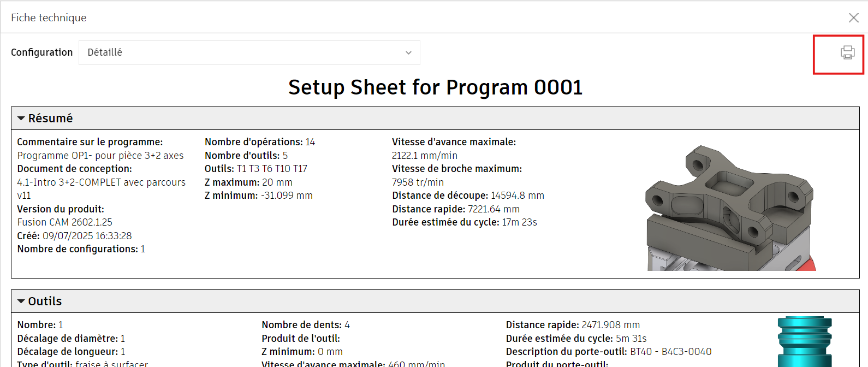Click the 3D part preview image
The height and width of the screenshot is (367, 868).
click(x=730, y=208)
